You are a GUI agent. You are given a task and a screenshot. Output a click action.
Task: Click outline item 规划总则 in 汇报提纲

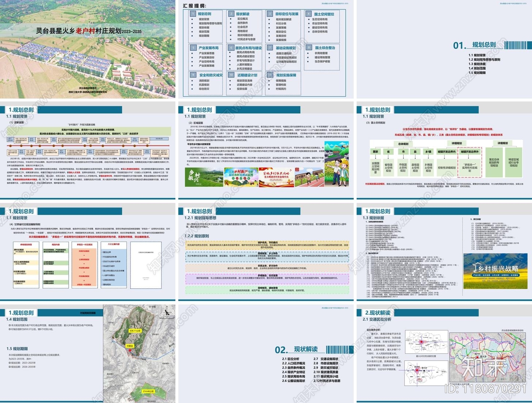[205, 14]
